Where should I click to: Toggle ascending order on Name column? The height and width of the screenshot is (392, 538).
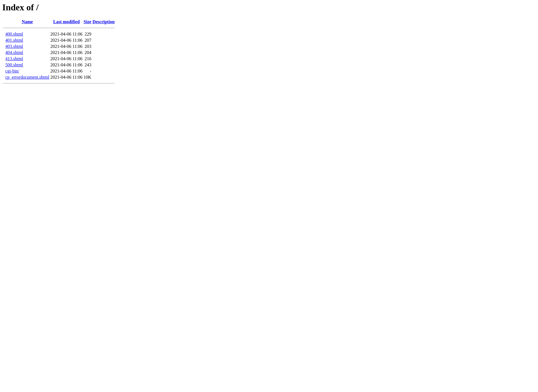pyautogui.click(x=27, y=22)
